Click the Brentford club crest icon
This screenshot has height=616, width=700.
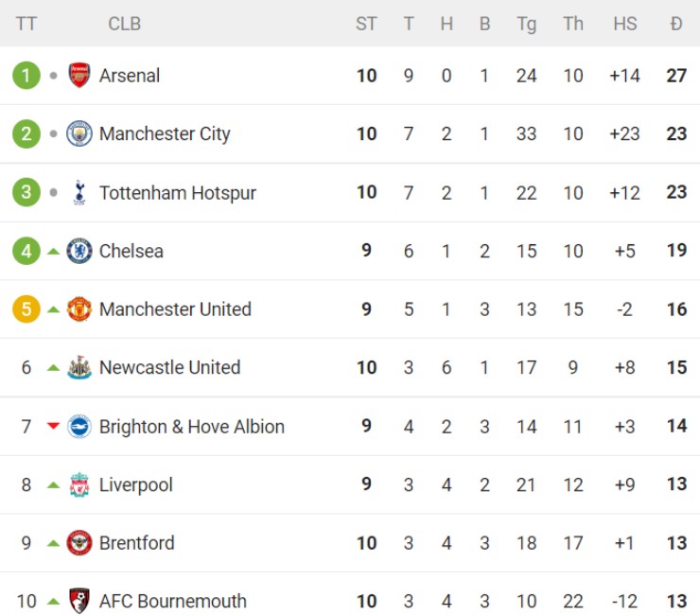[79, 543]
